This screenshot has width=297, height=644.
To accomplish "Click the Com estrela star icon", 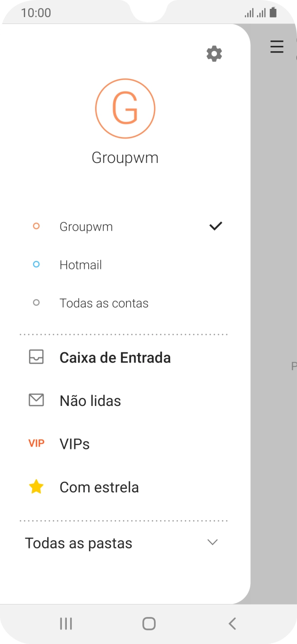I will [36, 486].
